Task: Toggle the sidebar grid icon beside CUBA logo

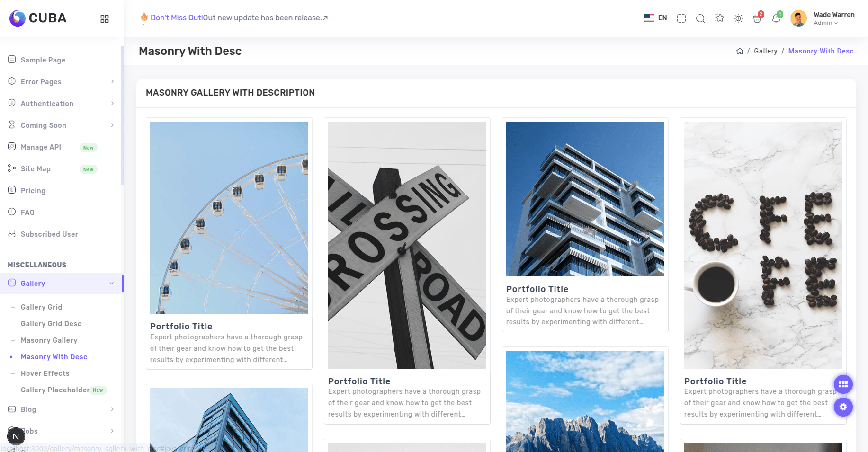Action: click(x=105, y=18)
